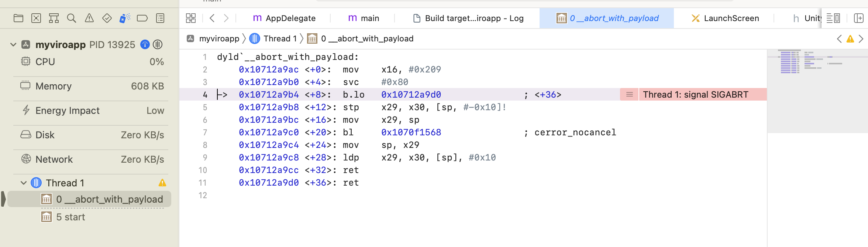Click the editor minimap

[x=817, y=91]
